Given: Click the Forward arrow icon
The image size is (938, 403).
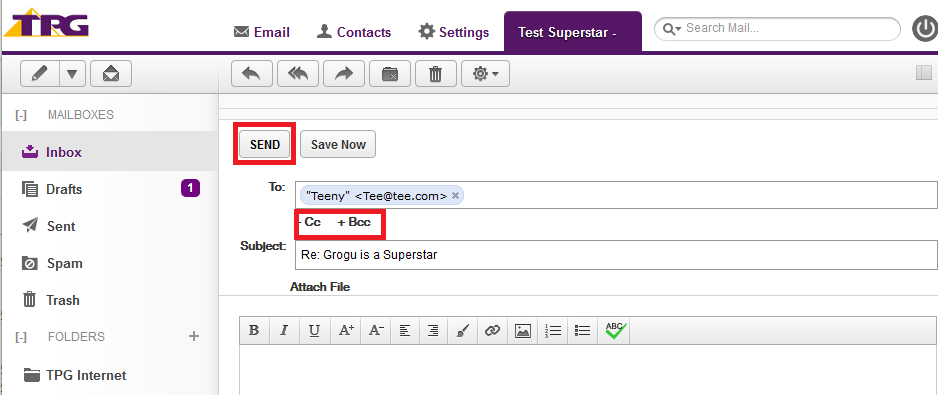Looking at the screenshot, I should point(343,74).
